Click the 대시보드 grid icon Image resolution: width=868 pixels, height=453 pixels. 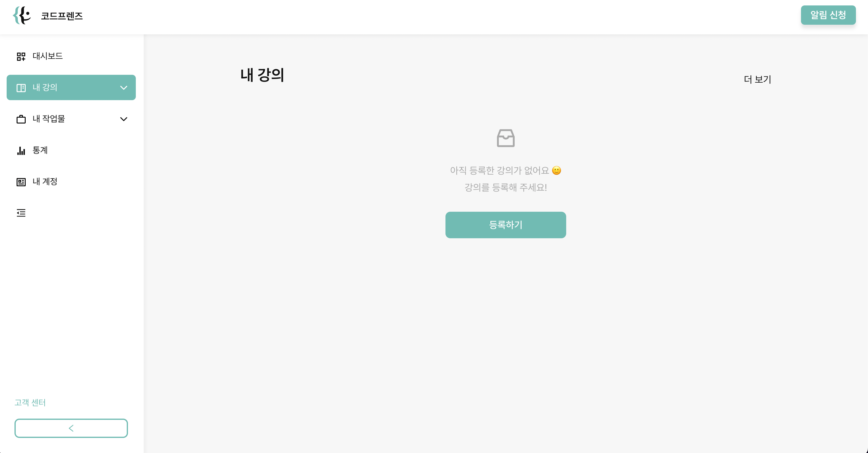[x=21, y=56]
